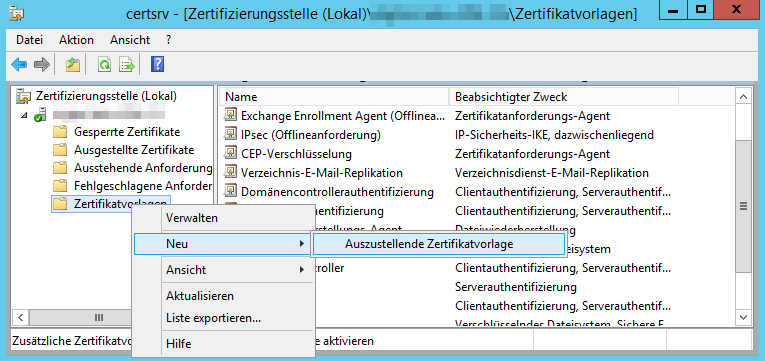Viewport: 765px width, 361px height.
Task: Open the Ansicht submenu in context menu
Action: click(223, 270)
